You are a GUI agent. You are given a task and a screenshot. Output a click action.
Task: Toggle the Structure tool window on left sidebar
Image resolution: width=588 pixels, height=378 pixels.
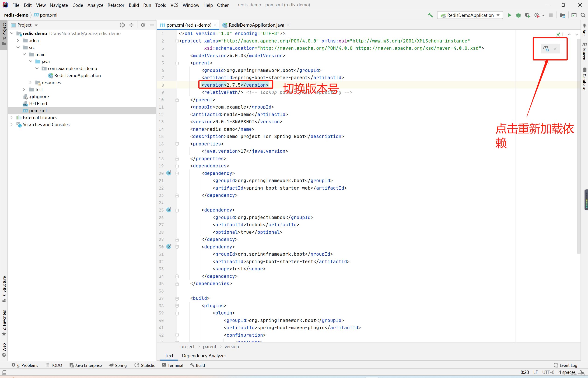pos(4,289)
